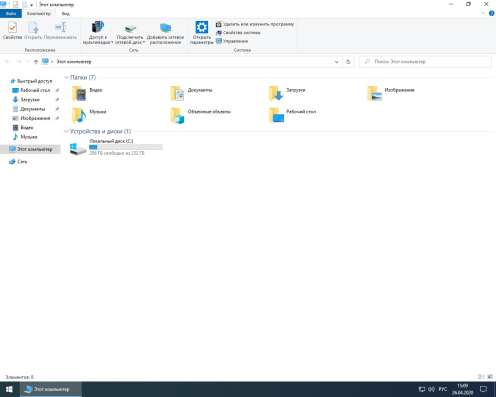This screenshot has height=397, width=496.
Task: Open Подключить сетевой диск ribbon dropdown
Action: tap(130, 33)
